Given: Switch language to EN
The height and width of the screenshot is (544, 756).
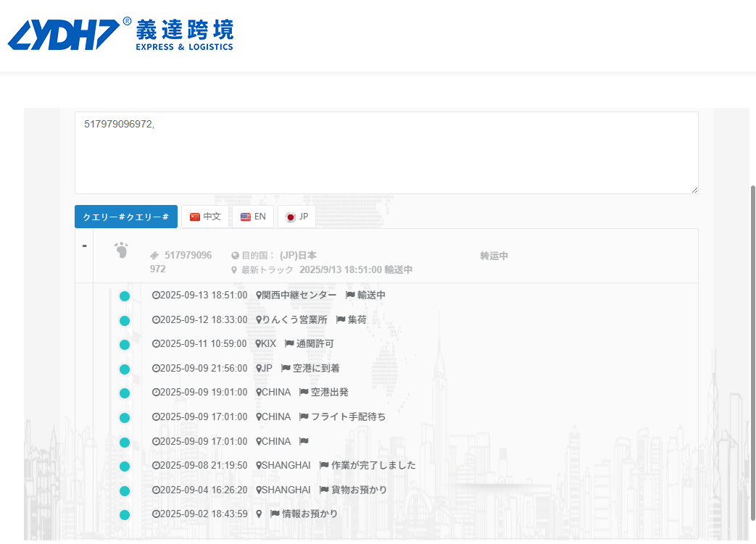Looking at the screenshot, I should [253, 217].
